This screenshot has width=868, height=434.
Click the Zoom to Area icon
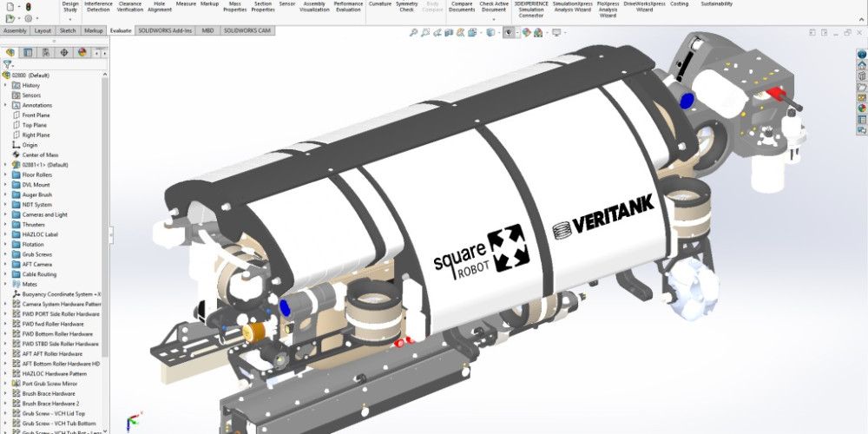425,33
